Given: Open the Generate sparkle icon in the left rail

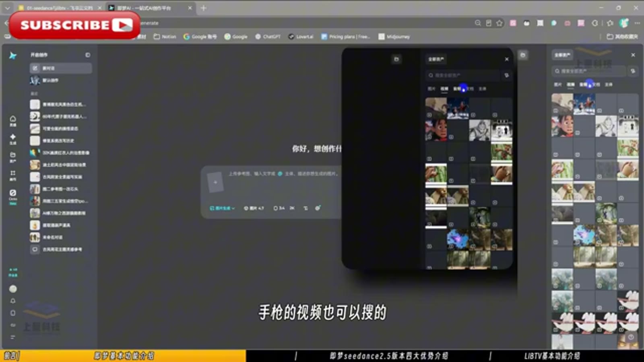Looking at the screenshot, I should coord(13,139).
